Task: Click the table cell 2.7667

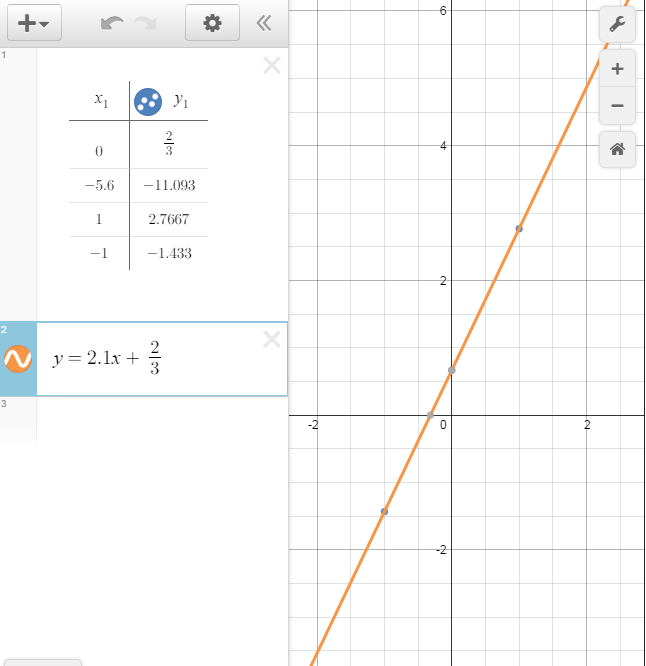Action: point(169,220)
